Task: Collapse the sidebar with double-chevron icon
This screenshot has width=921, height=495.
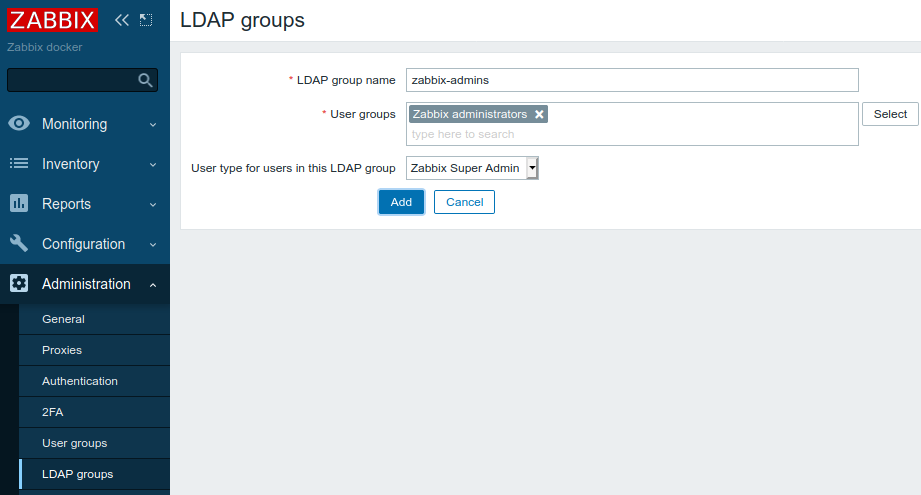Action: [x=122, y=20]
